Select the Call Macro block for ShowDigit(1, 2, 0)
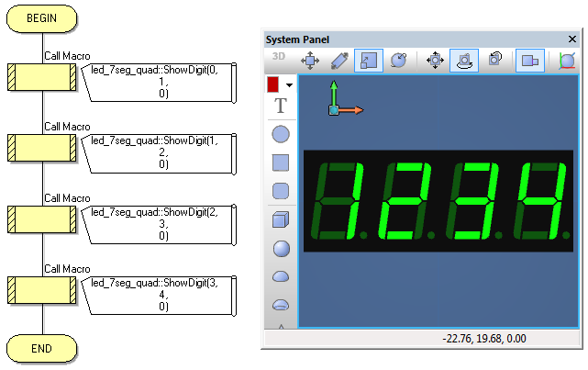The image size is (588, 370). coord(41,148)
